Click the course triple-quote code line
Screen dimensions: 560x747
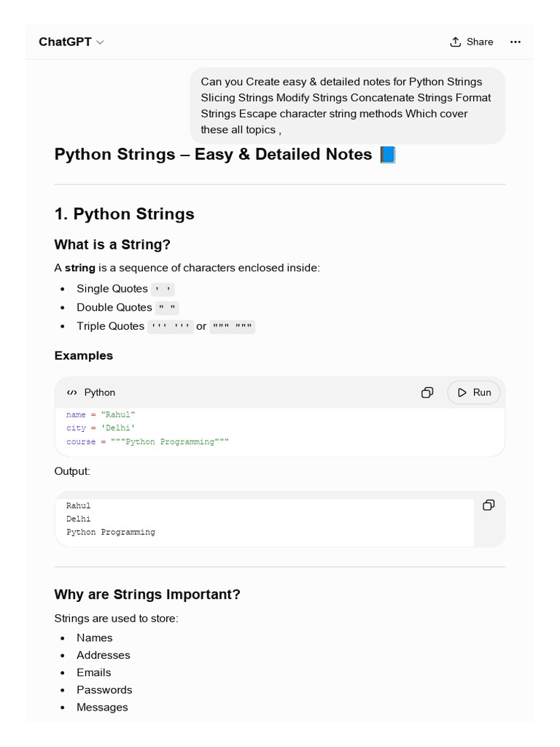147,441
